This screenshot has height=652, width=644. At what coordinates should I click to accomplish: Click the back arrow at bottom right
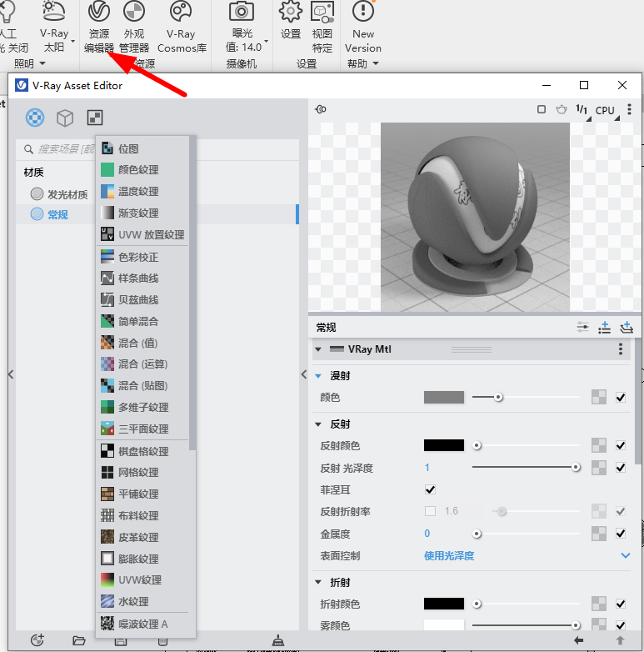578,640
